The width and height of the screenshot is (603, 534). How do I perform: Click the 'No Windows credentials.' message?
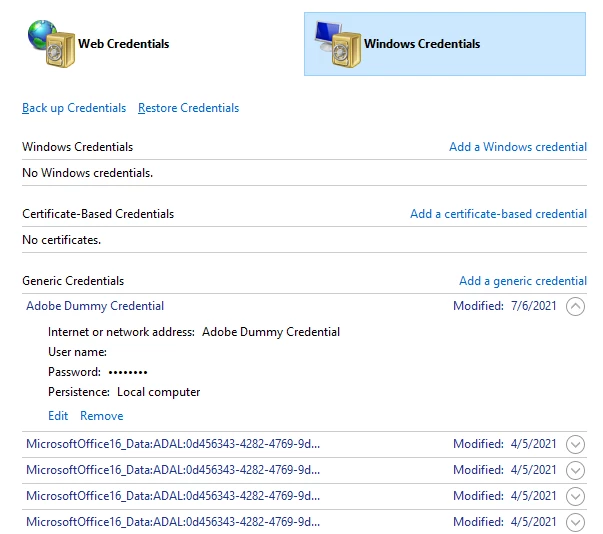pyautogui.click(x=87, y=173)
